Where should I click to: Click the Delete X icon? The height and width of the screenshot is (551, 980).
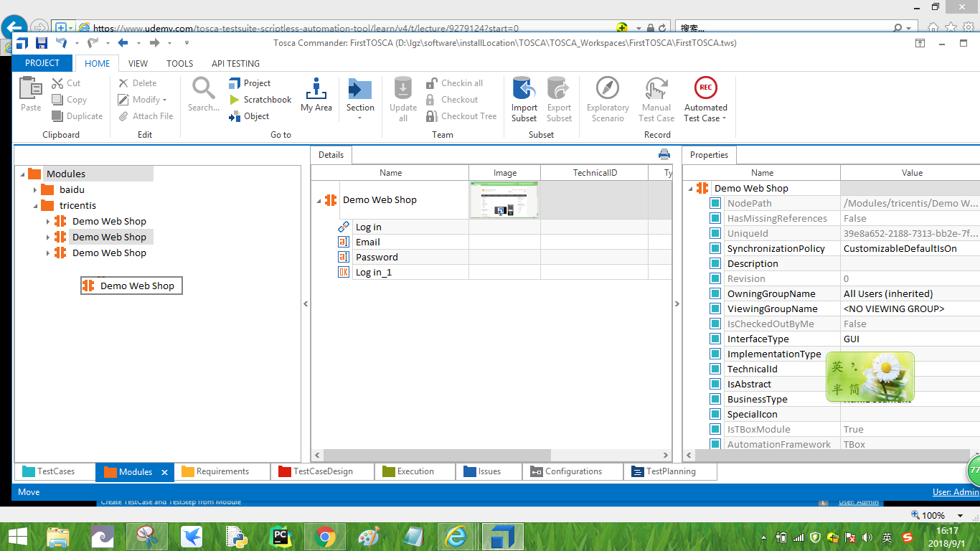click(123, 83)
